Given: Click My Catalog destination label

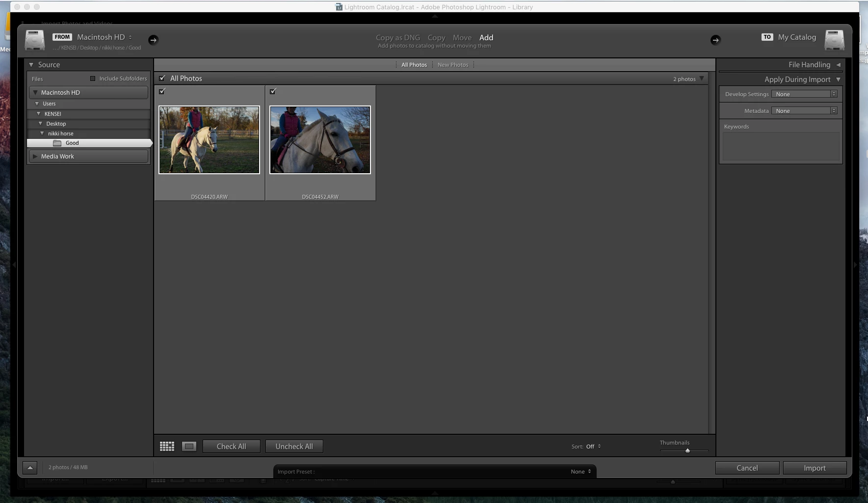Looking at the screenshot, I should click(x=797, y=37).
